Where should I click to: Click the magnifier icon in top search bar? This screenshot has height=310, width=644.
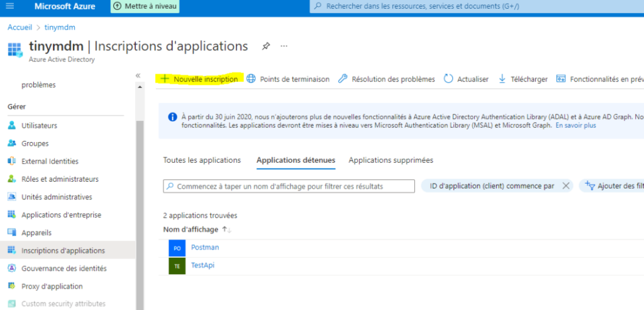point(318,6)
